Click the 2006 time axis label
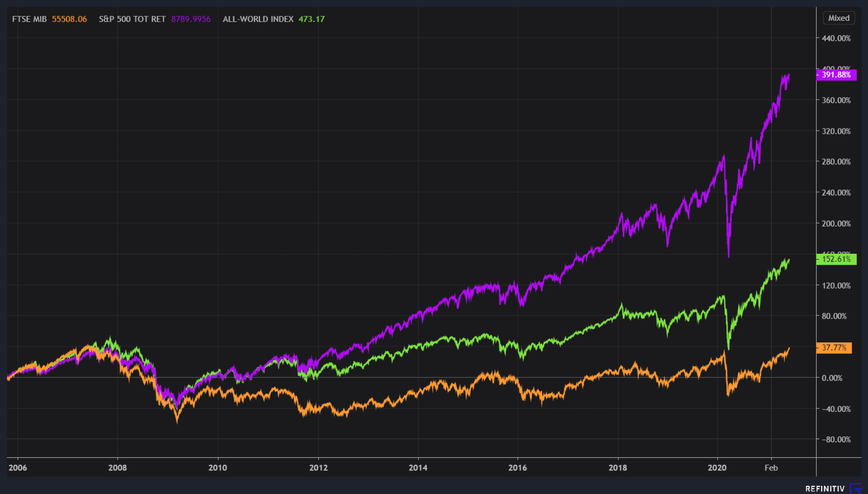Viewport: 868px width, 494px height. click(18, 468)
